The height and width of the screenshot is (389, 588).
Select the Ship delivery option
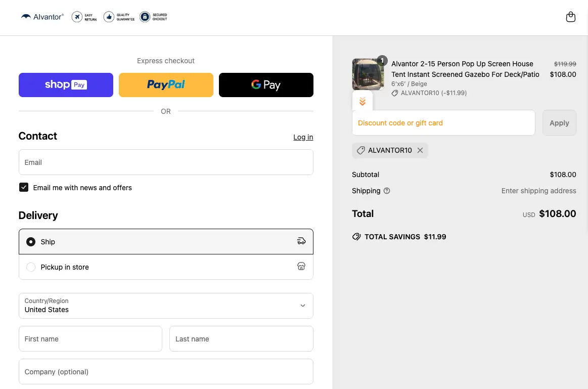coord(166,242)
